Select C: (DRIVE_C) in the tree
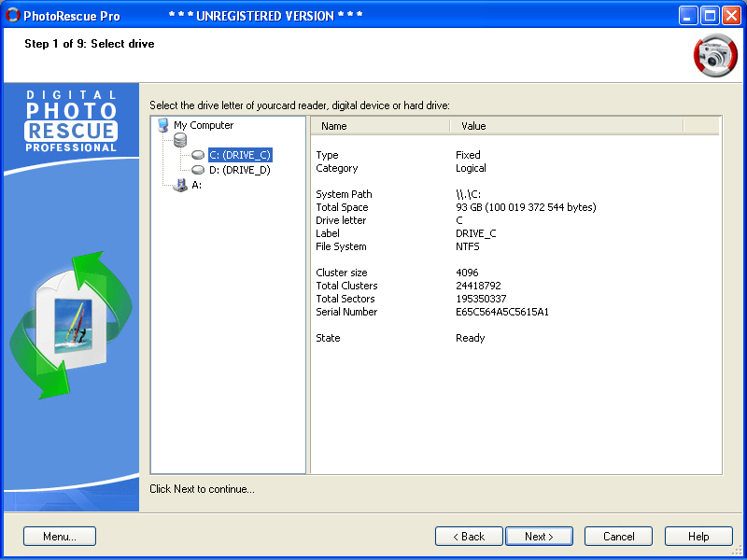 240,155
